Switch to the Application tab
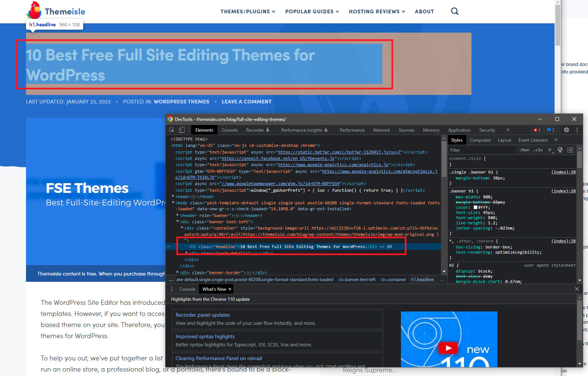The width and height of the screenshot is (588, 376). 459,130
